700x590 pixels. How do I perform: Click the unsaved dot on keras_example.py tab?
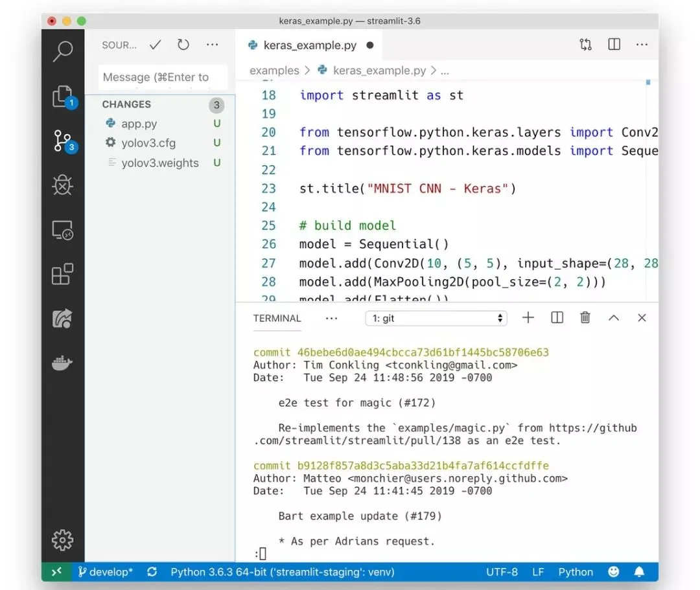click(x=369, y=45)
